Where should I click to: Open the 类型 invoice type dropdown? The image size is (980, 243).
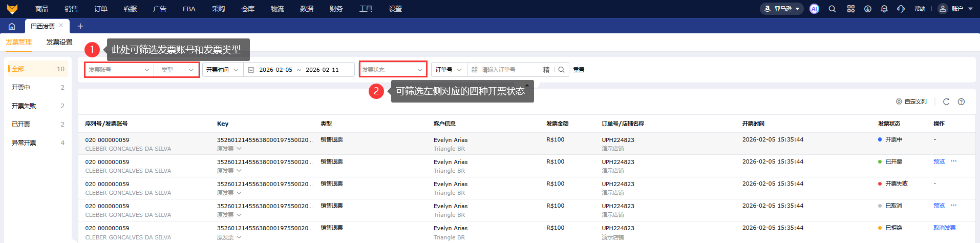coord(178,70)
